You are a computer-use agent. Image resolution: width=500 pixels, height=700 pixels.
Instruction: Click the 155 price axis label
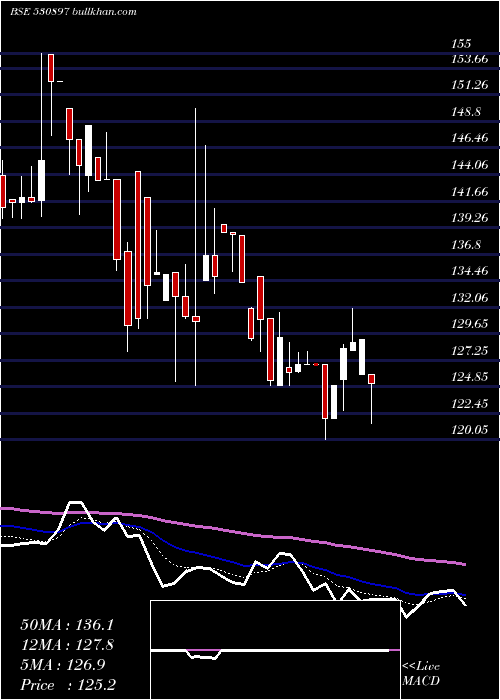[x=461, y=44]
